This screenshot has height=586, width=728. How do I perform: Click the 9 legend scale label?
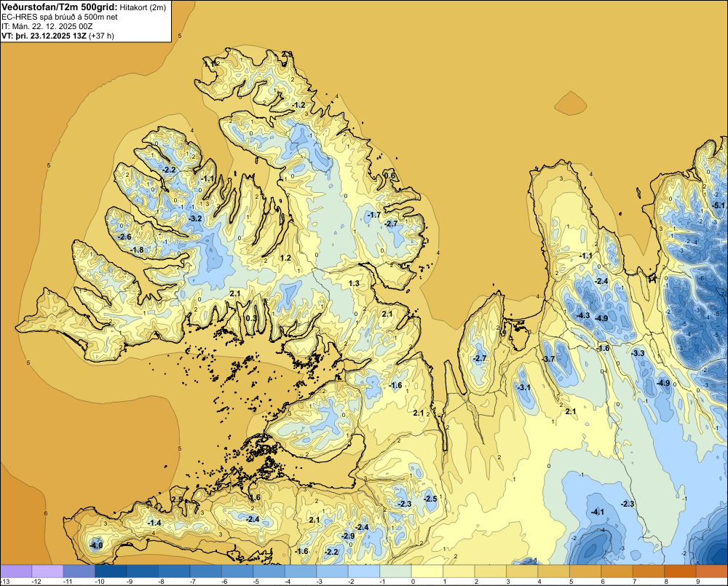click(698, 582)
